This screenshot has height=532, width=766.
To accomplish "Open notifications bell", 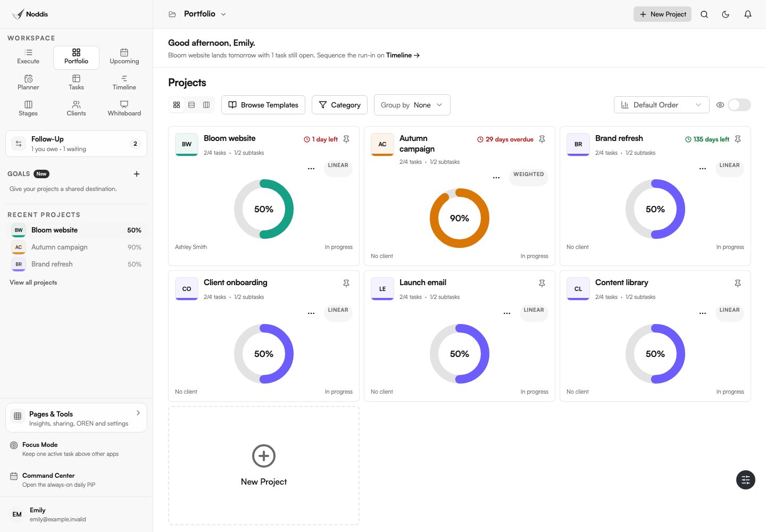I will (748, 14).
